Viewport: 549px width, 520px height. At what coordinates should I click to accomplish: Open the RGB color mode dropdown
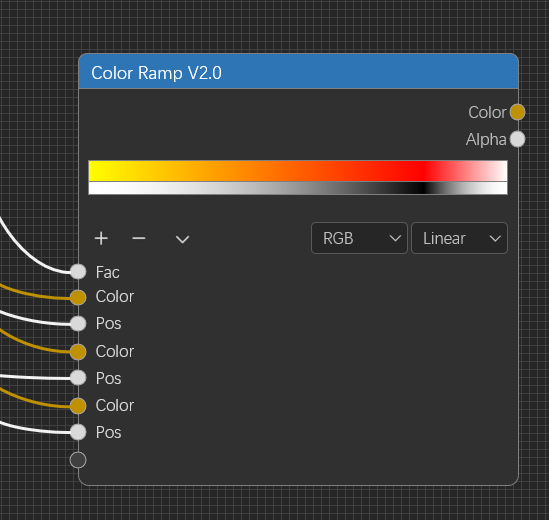[x=359, y=238]
